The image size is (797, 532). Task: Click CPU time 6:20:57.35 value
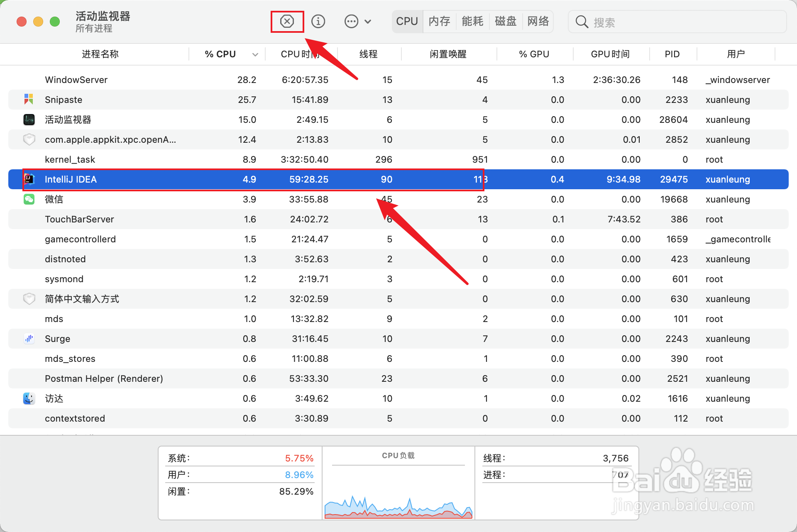[x=305, y=80]
